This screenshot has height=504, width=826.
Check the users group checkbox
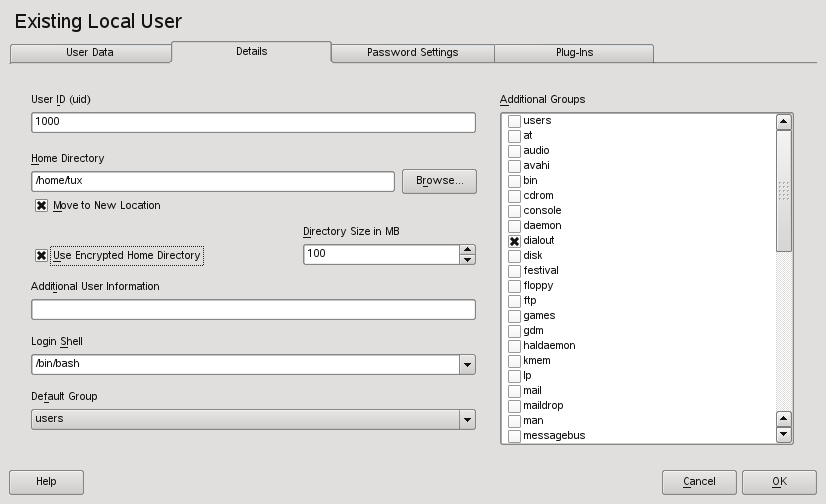tap(514, 121)
